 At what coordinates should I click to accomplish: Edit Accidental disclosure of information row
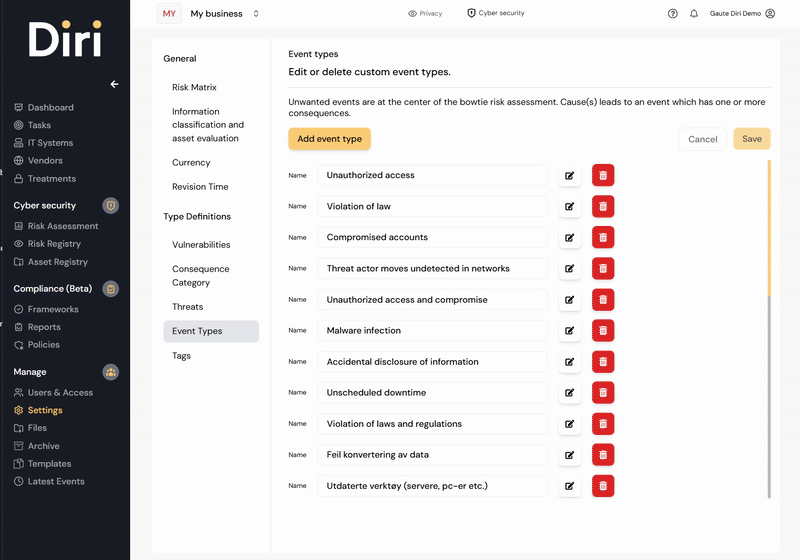569,362
